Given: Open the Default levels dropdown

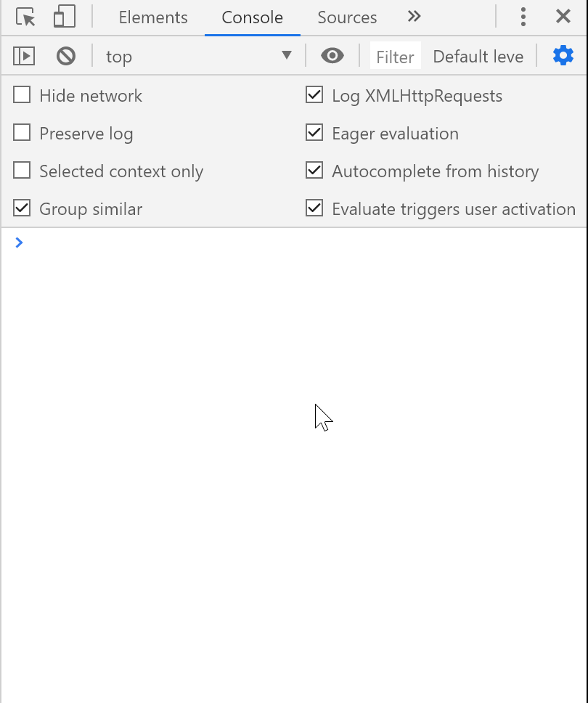Looking at the screenshot, I should [x=478, y=57].
